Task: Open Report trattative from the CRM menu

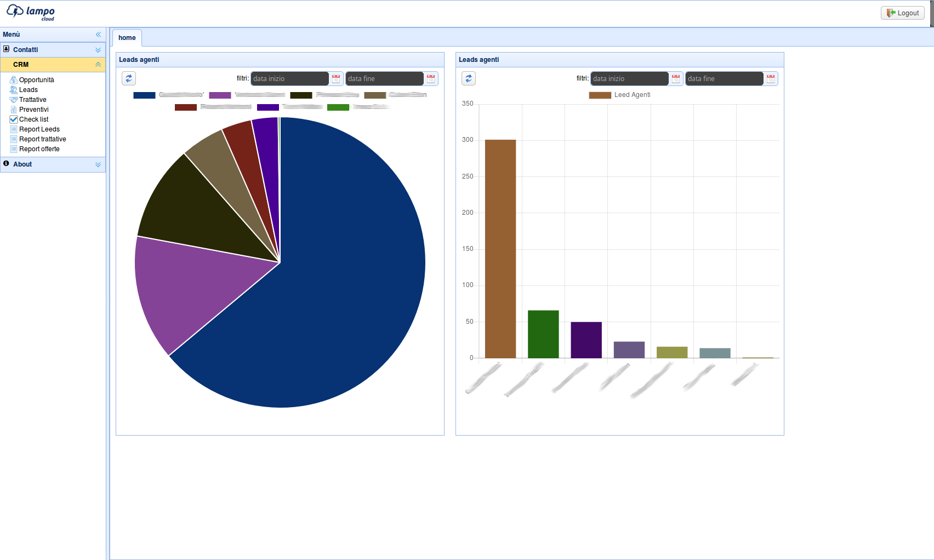Action: 42,139
